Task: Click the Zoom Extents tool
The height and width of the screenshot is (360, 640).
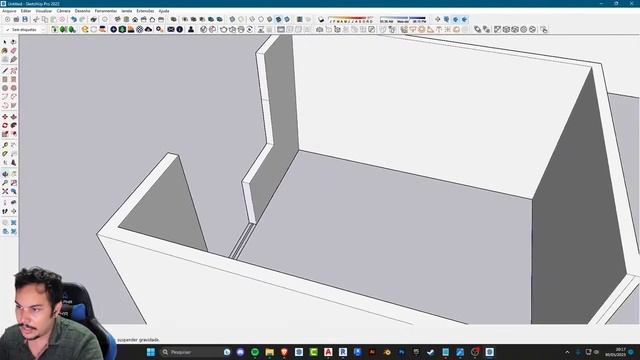Action: pyautogui.click(x=5, y=191)
